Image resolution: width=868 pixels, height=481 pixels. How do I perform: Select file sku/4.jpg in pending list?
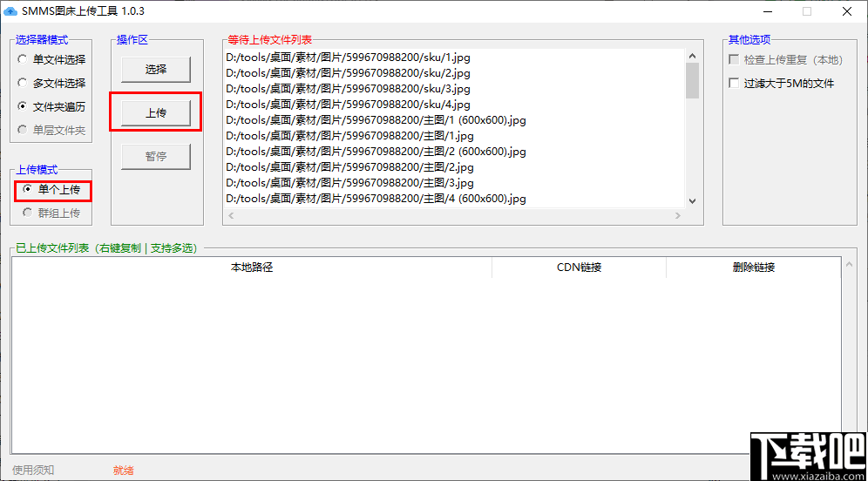349,105
